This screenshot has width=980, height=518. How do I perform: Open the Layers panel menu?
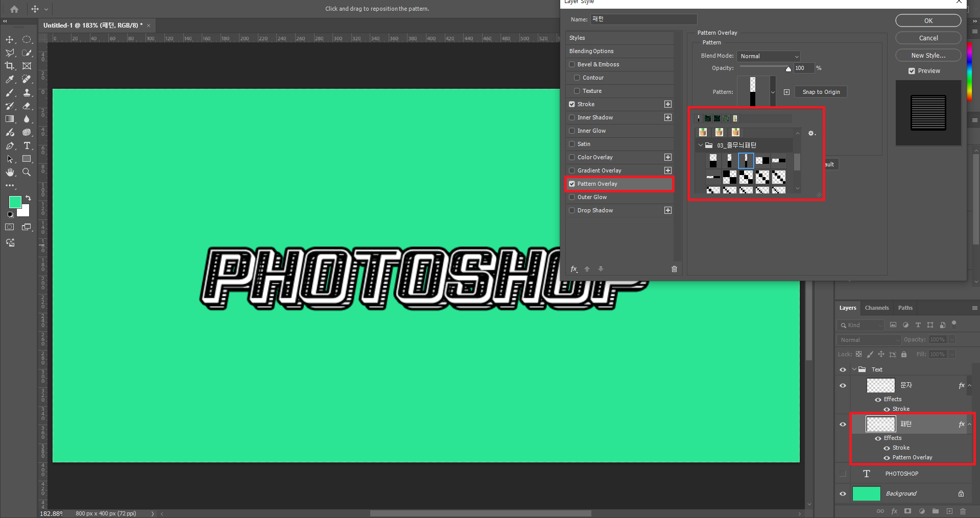[974, 308]
